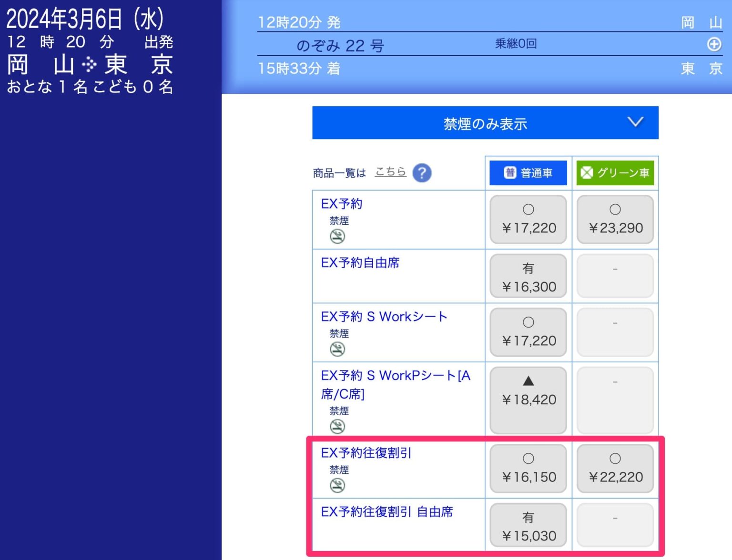Click the 15時33分 着 arrival time
732x560 pixels.
[x=299, y=69]
